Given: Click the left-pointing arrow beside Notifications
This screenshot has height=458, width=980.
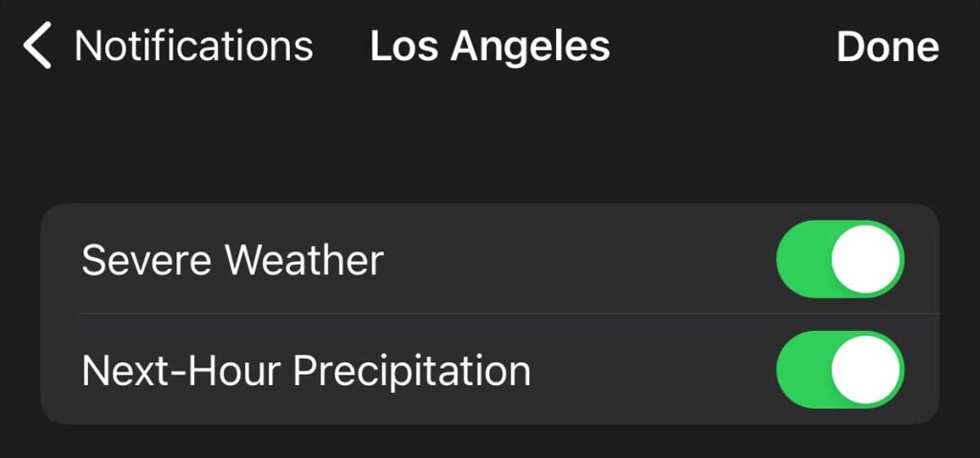Looking at the screenshot, I should [x=36, y=47].
